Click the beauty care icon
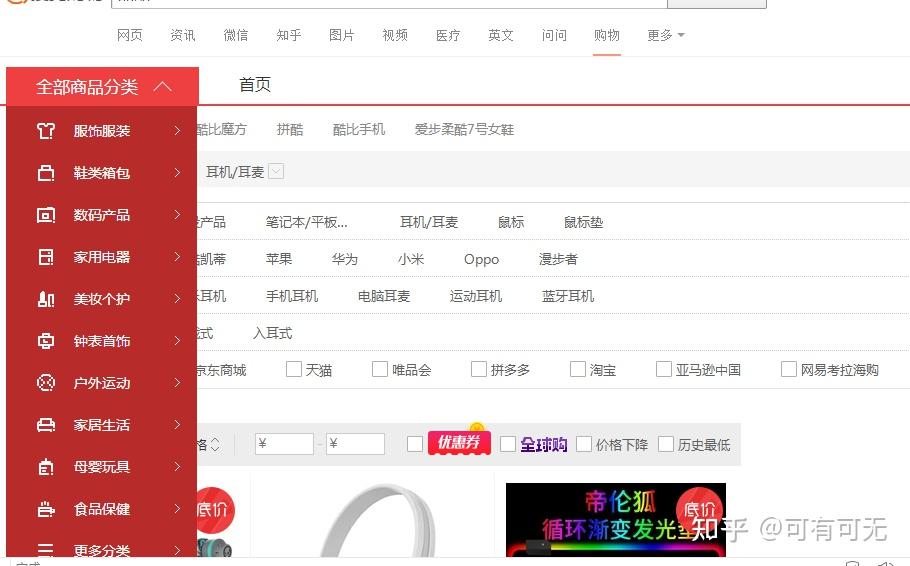This screenshot has height=566, width=910. [x=46, y=299]
